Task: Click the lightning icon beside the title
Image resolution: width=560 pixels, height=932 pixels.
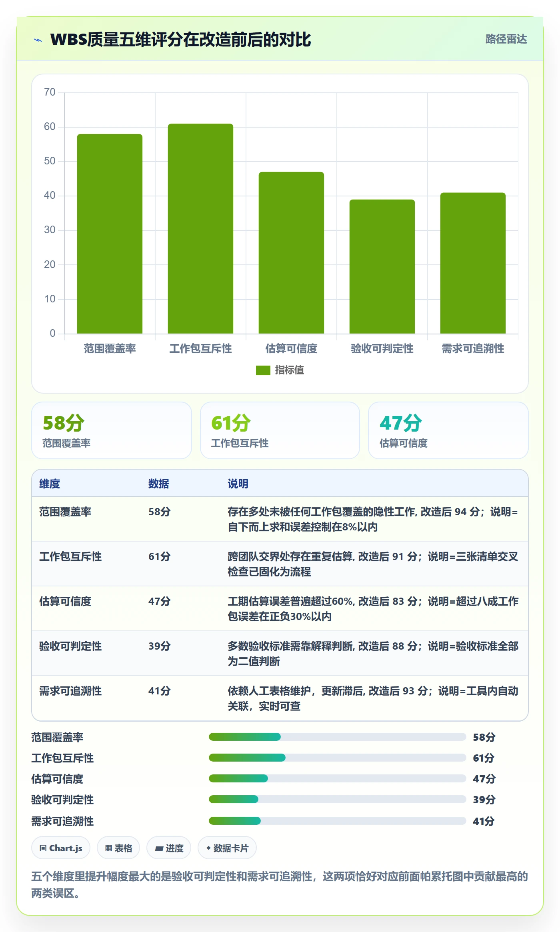Action: [x=38, y=40]
